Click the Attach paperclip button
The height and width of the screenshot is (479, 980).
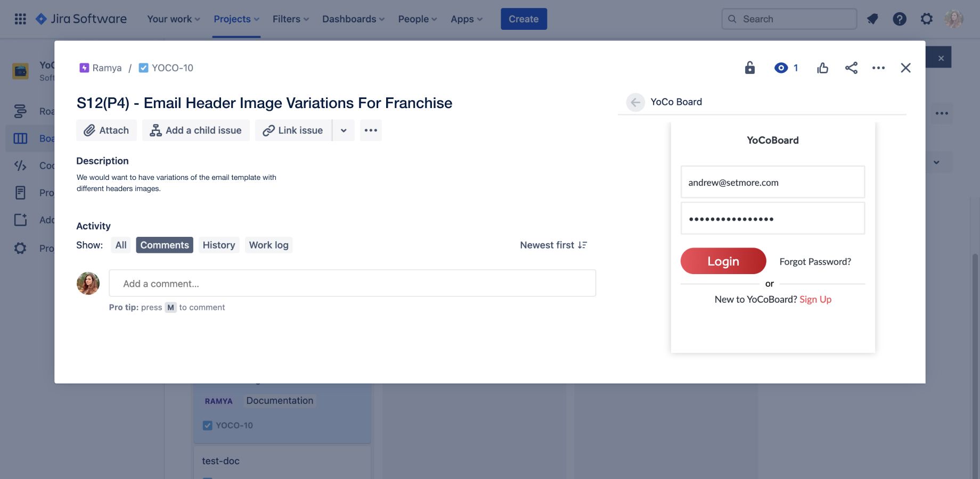tap(107, 130)
